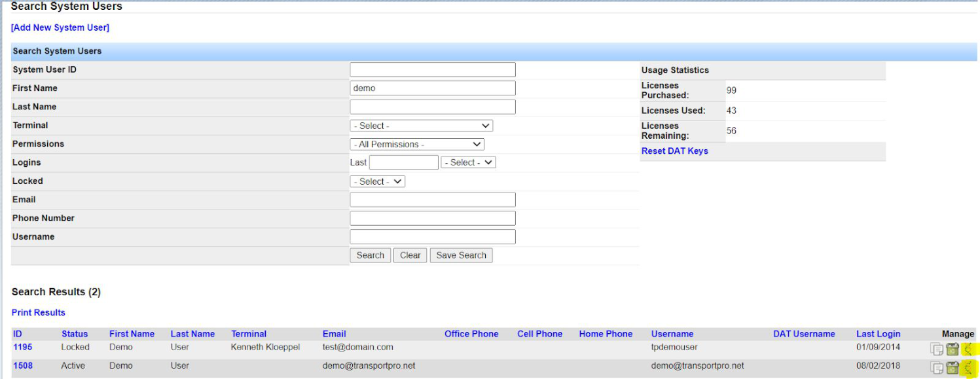Sort by Office Phone column header
Screen dimensions: 980x379
point(471,334)
